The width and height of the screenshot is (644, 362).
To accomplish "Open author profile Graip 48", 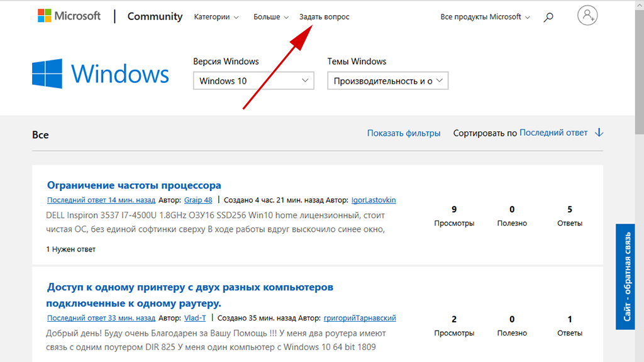I will pos(198,200).
